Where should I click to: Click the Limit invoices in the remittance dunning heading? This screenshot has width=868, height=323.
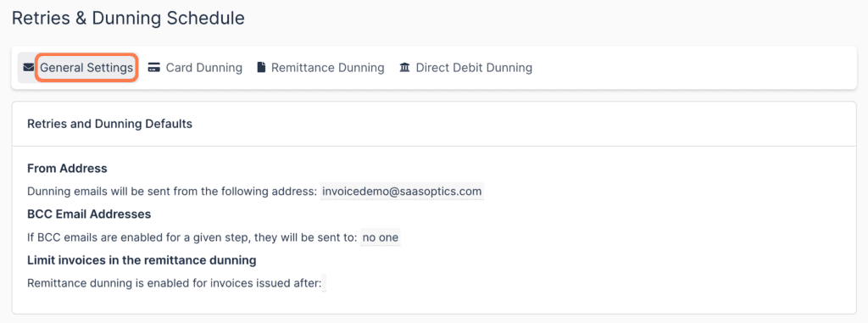tap(142, 259)
